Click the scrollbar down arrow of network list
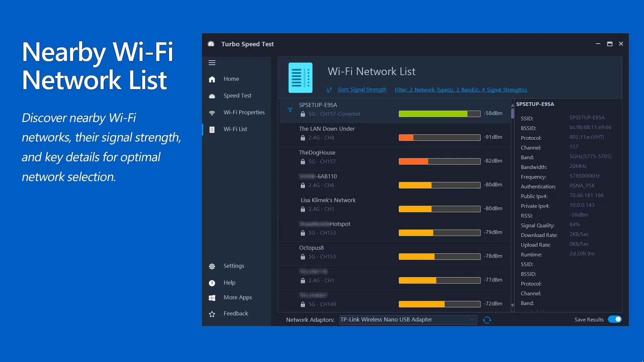This screenshot has height=362, width=644. tap(513, 305)
